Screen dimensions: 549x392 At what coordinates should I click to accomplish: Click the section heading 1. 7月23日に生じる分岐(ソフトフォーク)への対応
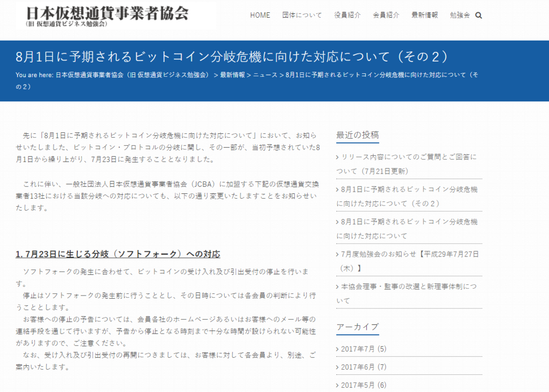pos(117,254)
